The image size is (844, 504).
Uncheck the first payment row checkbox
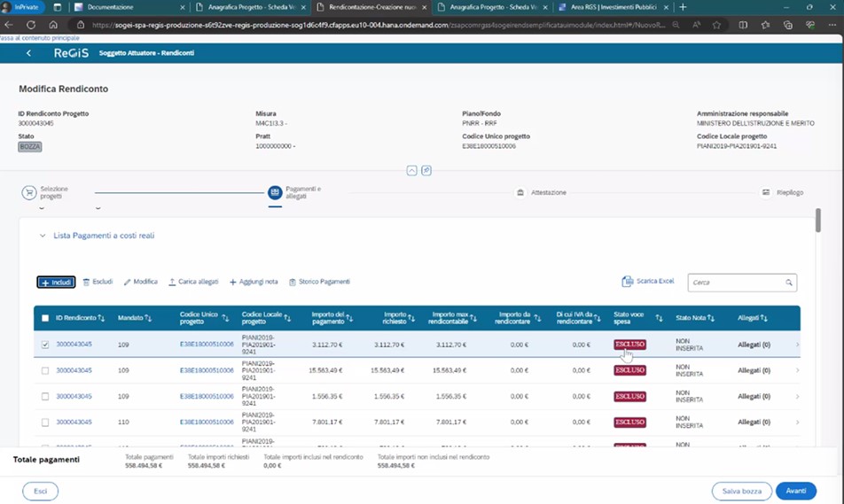coord(45,345)
